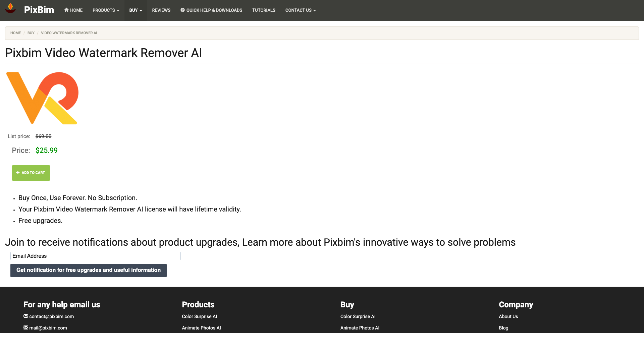644x362 pixels.
Task: Click the envelope icon beside mail@pixbim.com
Action: (x=26, y=327)
